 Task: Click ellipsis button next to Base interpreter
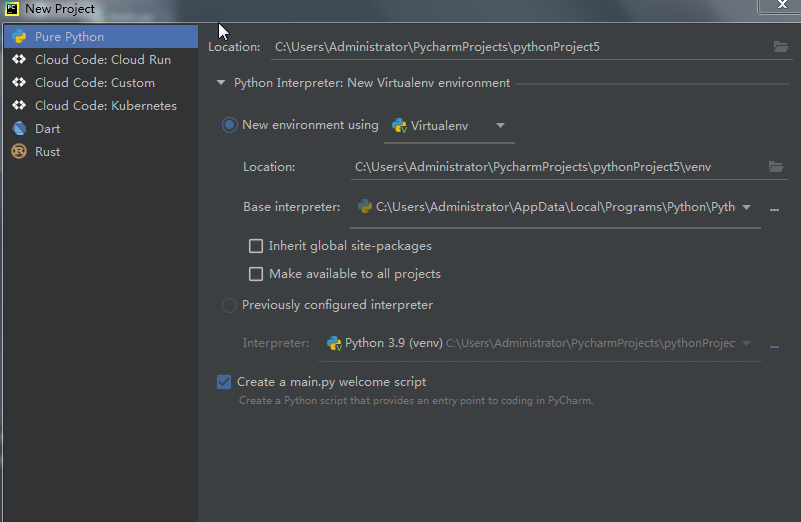774,208
